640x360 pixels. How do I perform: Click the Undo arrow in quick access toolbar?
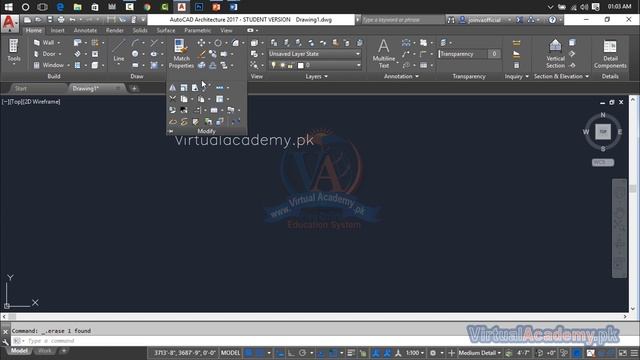click(x=72, y=20)
